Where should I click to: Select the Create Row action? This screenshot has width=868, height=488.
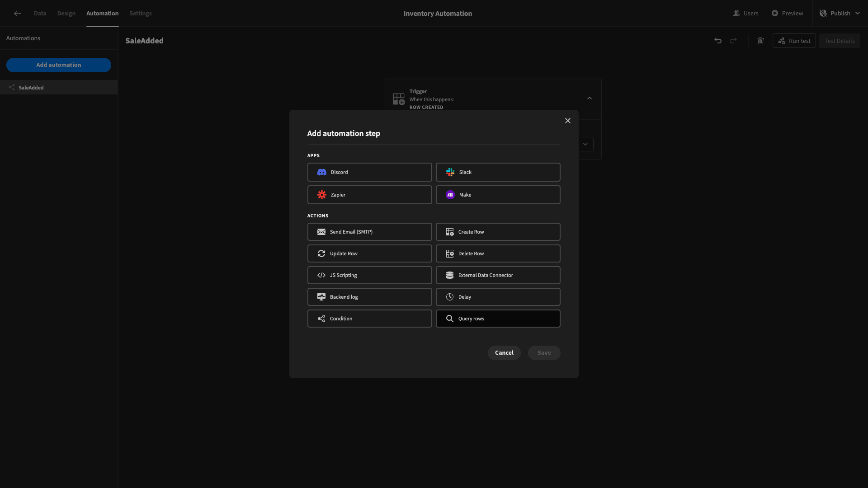pyautogui.click(x=498, y=232)
